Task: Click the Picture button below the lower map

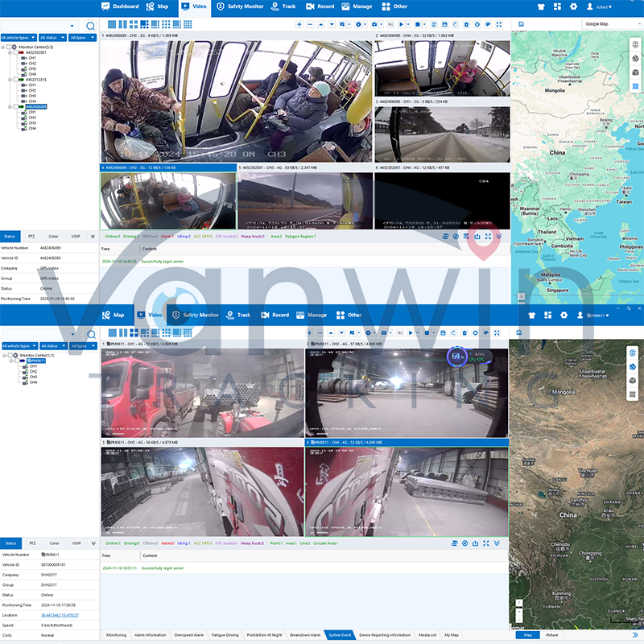Action: 552,635
